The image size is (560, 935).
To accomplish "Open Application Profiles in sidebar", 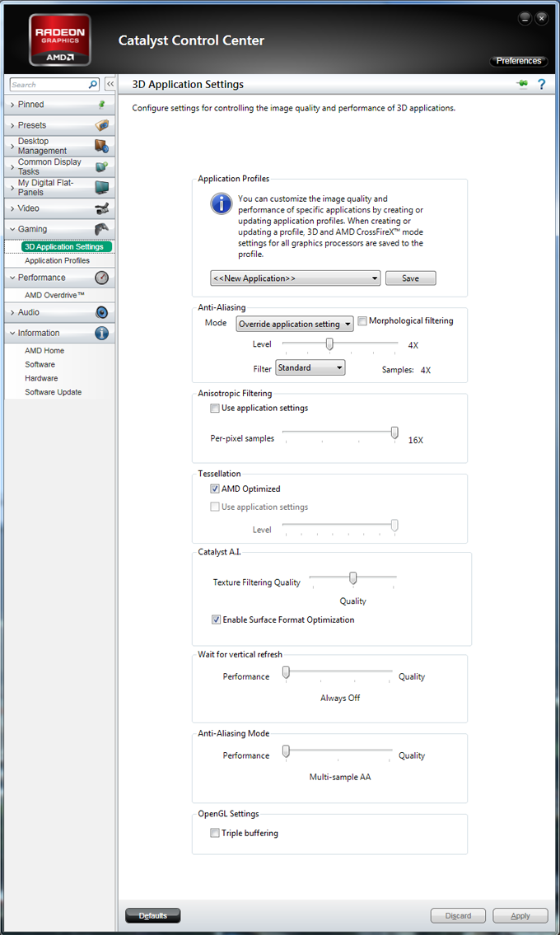I will click(x=58, y=261).
